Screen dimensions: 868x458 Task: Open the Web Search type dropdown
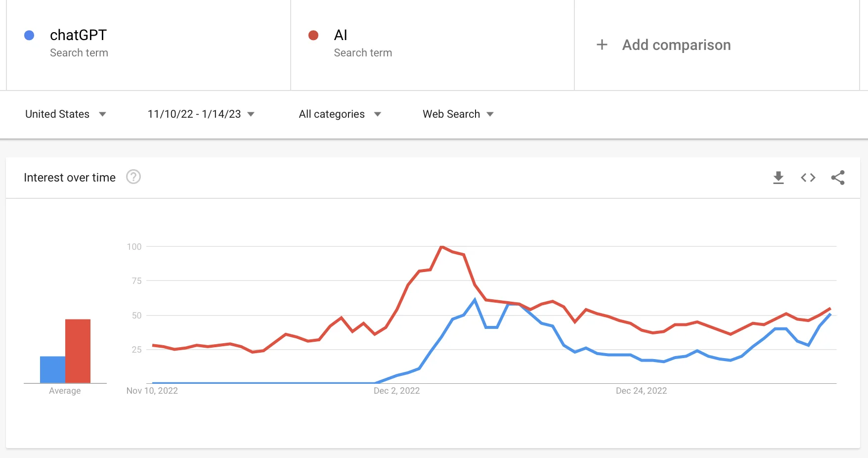(x=458, y=114)
